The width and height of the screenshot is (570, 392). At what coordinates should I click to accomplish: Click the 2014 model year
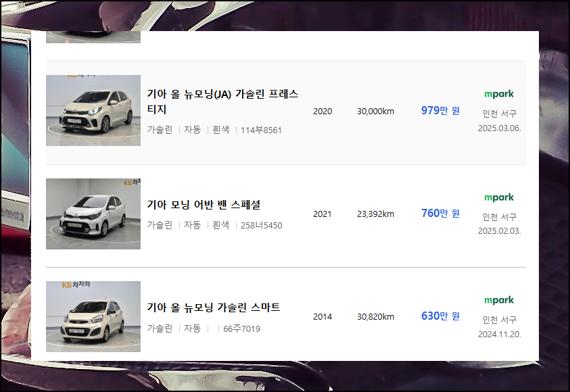pyautogui.click(x=323, y=317)
